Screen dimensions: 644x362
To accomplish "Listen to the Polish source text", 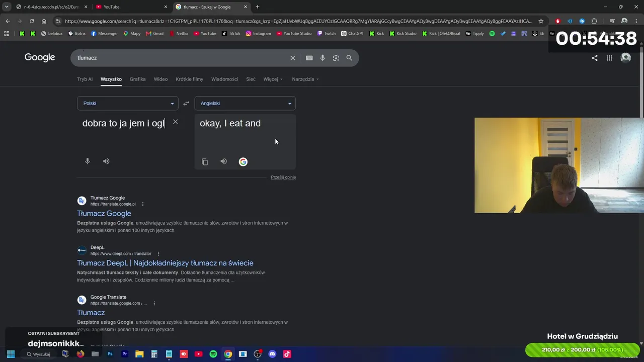I will pos(106,161).
